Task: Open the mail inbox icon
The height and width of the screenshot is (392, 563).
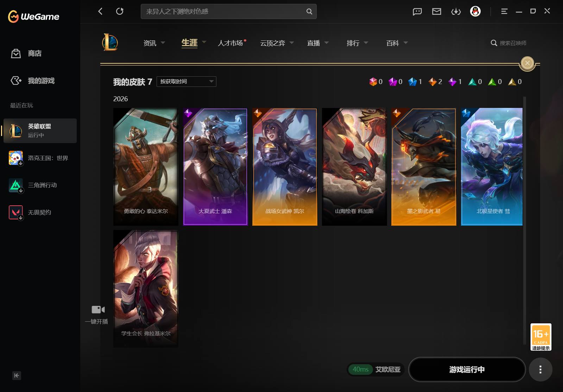Action: click(x=437, y=12)
